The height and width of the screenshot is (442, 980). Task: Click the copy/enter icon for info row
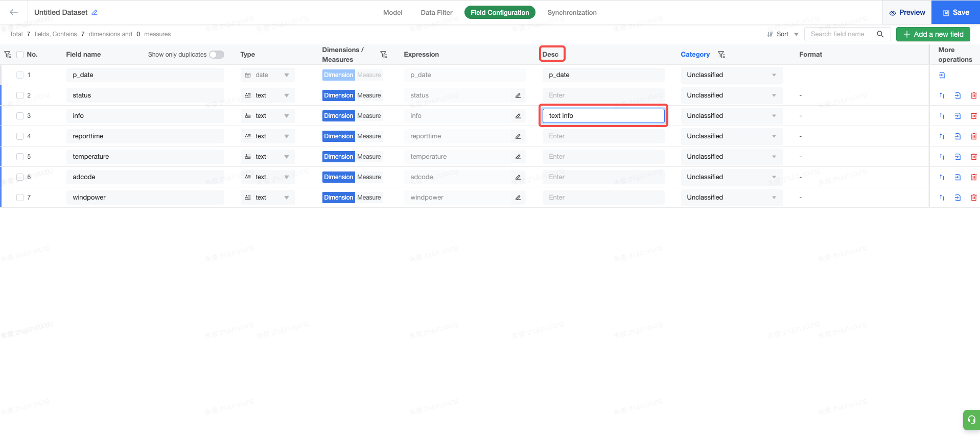958,116
